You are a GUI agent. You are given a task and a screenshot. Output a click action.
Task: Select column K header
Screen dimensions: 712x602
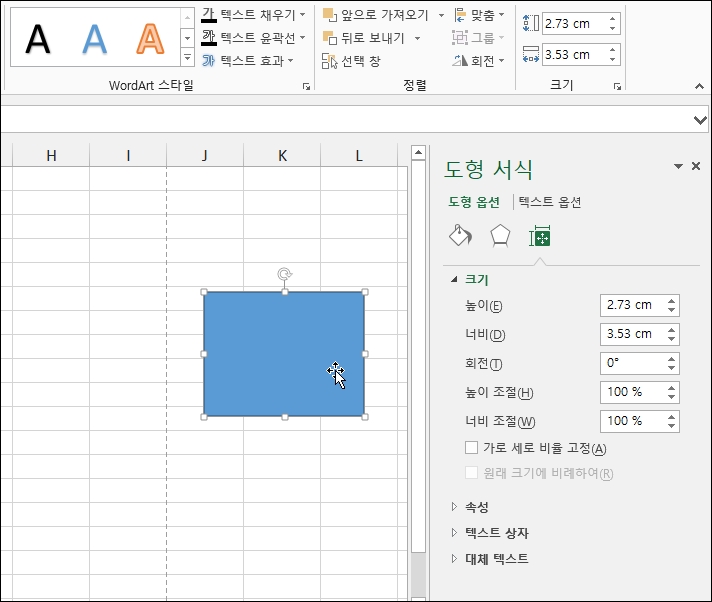[282, 156]
